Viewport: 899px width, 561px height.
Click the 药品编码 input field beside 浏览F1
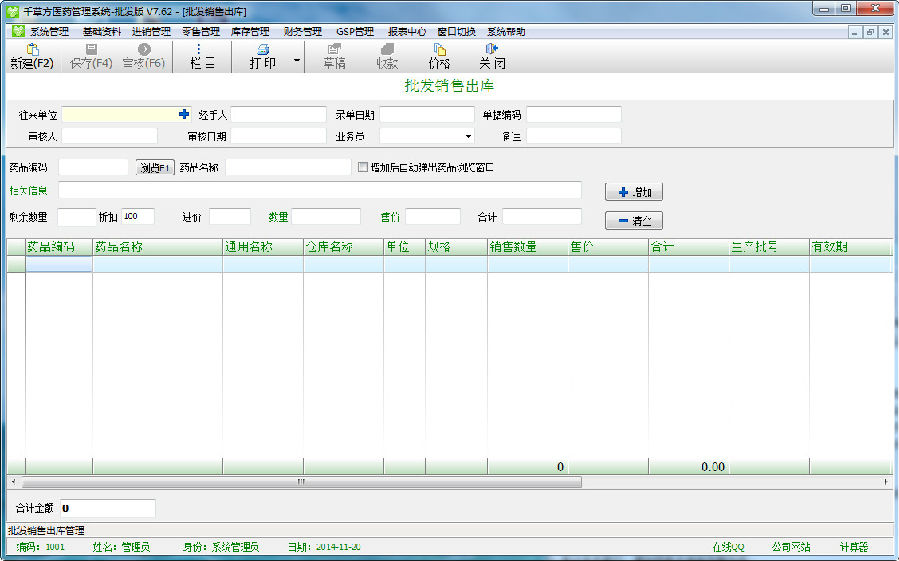pyautogui.click(x=93, y=167)
